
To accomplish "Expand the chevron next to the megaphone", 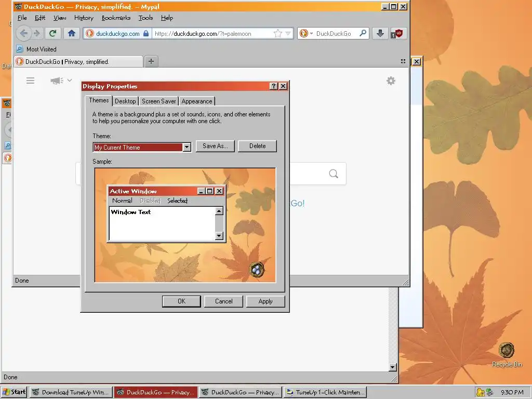I will coord(70,81).
